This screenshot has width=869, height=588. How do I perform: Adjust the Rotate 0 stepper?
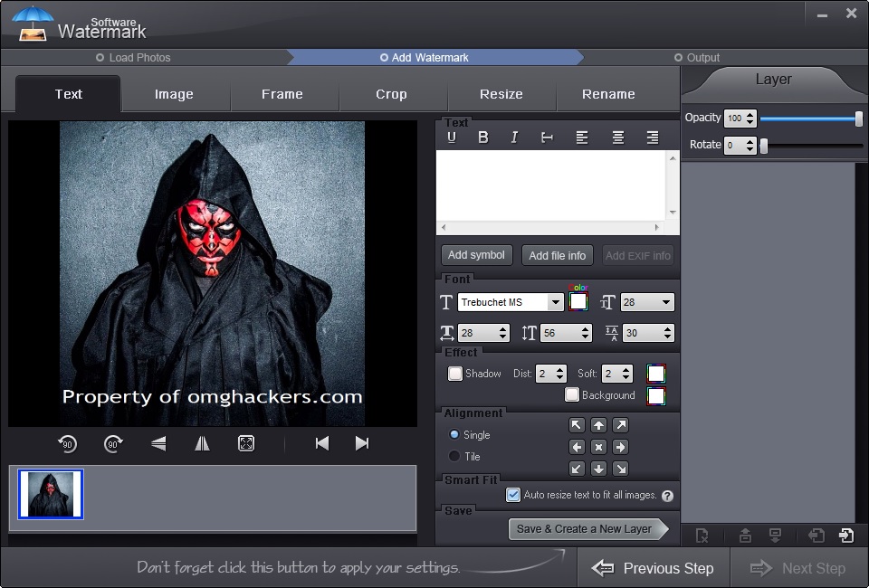coord(750,145)
